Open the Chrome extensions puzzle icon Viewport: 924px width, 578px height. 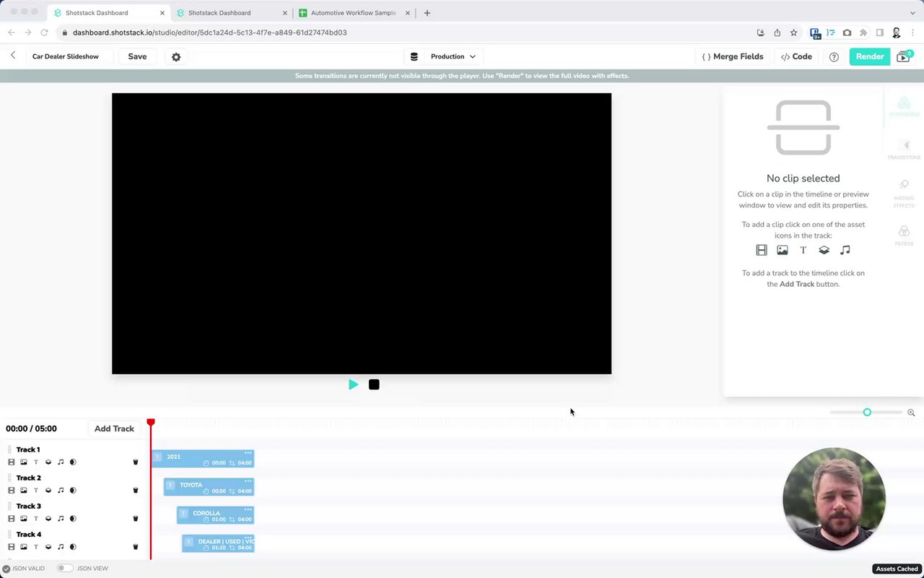point(863,33)
